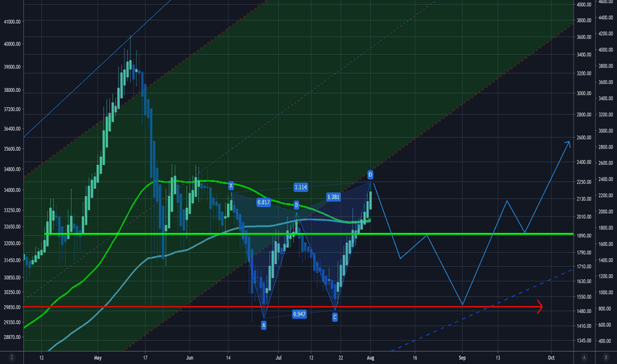Click the Jun date label on the time axis
This screenshot has height=364, width=617.
189,357
